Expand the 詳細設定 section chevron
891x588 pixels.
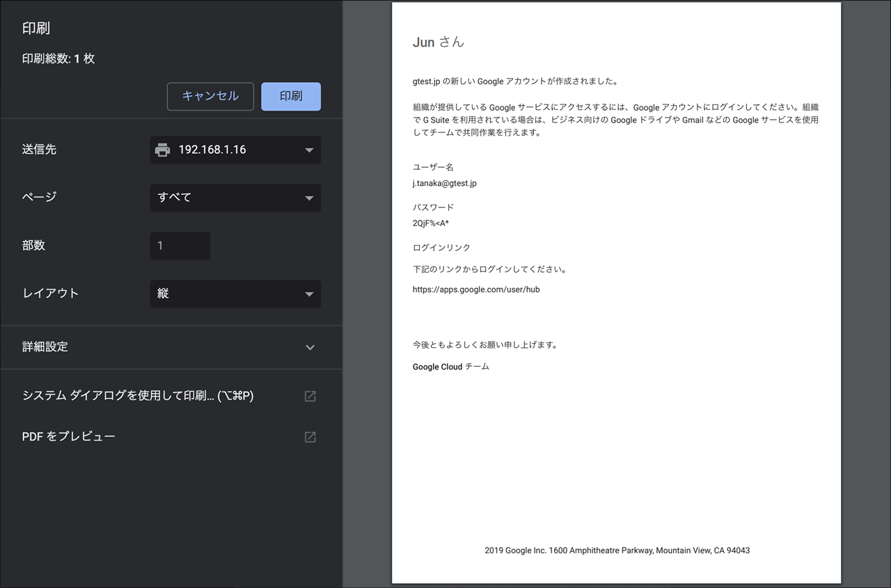click(x=310, y=347)
